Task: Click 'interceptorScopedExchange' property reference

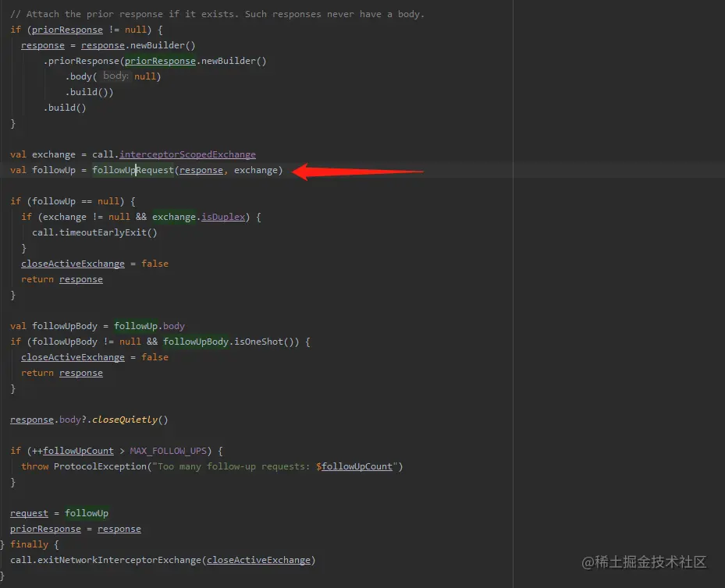Action: 187,154
